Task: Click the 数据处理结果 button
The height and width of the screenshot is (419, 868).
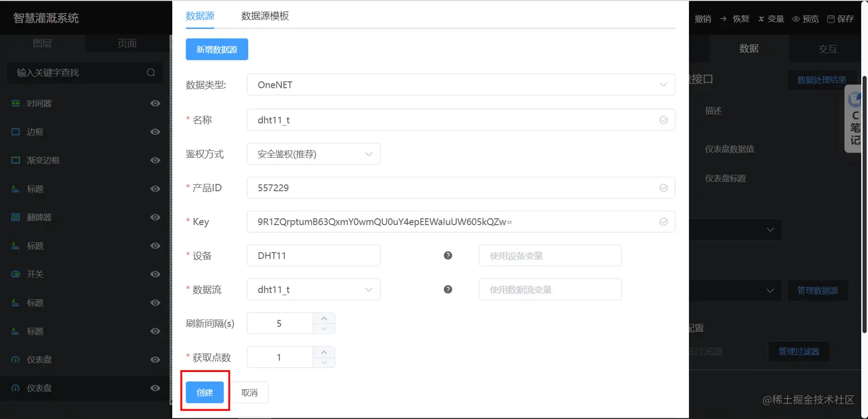Action: click(x=821, y=80)
